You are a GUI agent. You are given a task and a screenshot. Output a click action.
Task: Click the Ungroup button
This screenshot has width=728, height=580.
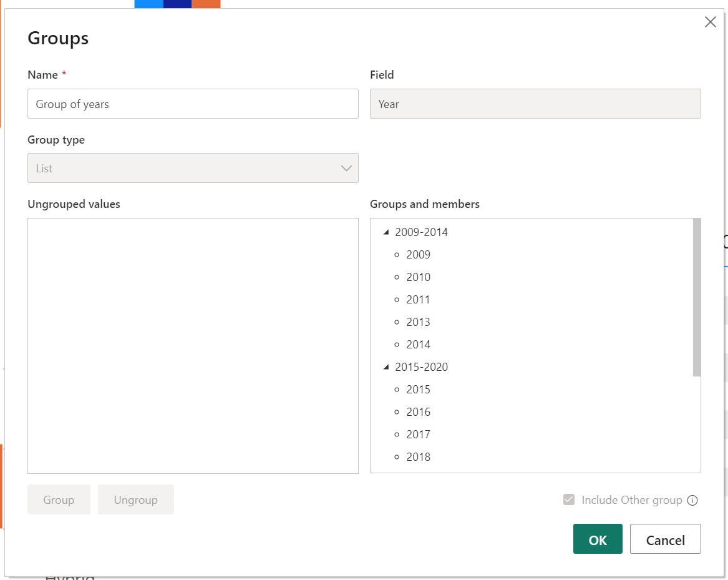click(x=135, y=499)
